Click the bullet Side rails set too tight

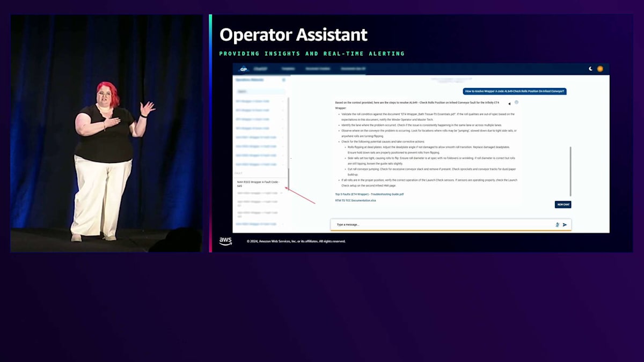431,160
